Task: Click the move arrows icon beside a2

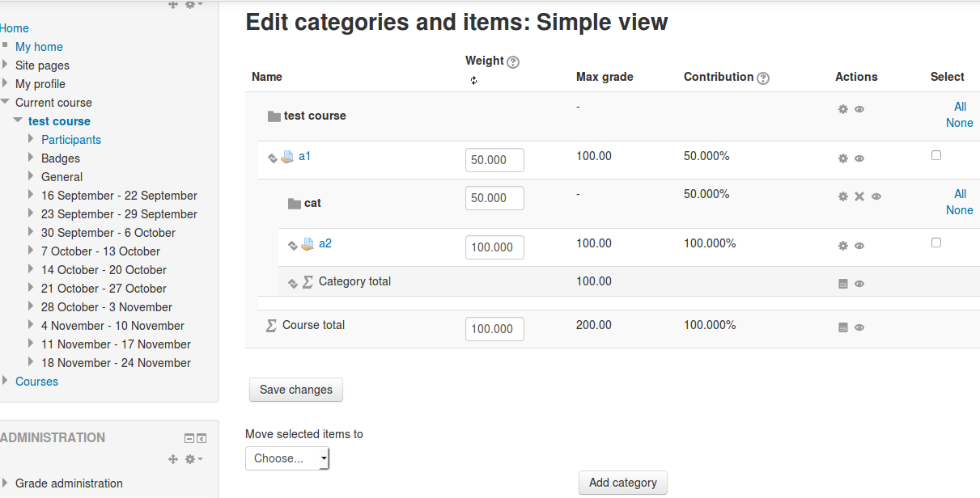Action: click(x=293, y=245)
